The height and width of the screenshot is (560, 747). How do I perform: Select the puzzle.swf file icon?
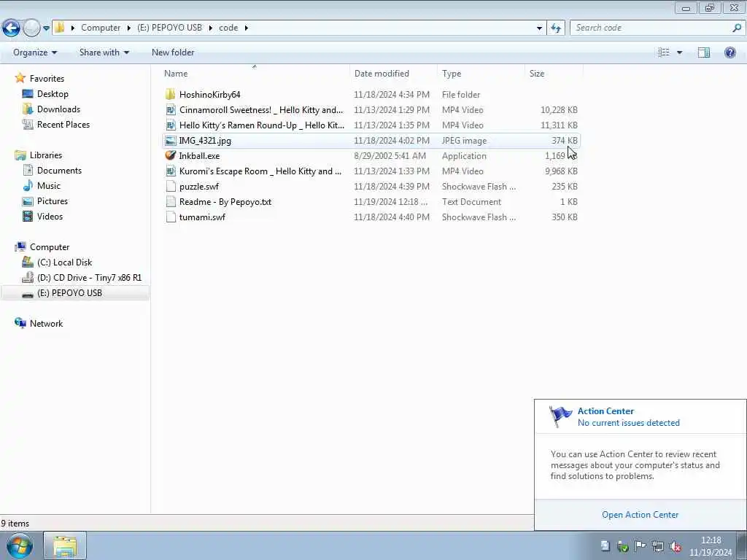pyautogui.click(x=170, y=186)
